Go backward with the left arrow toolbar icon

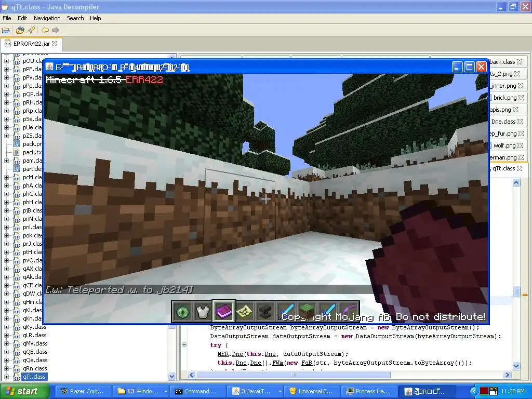pyautogui.click(x=45, y=30)
